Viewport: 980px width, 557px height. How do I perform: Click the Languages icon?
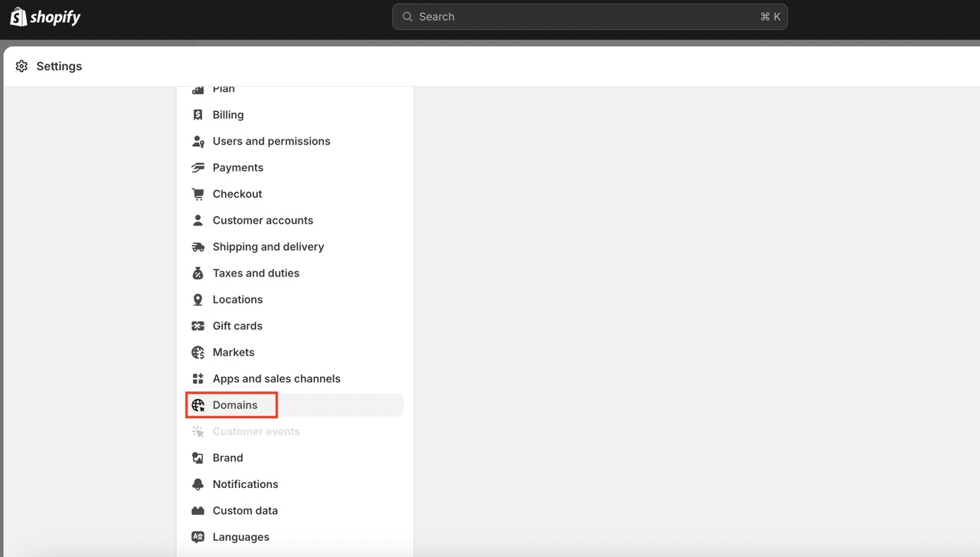pyautogui.click(x=198, y=537)
